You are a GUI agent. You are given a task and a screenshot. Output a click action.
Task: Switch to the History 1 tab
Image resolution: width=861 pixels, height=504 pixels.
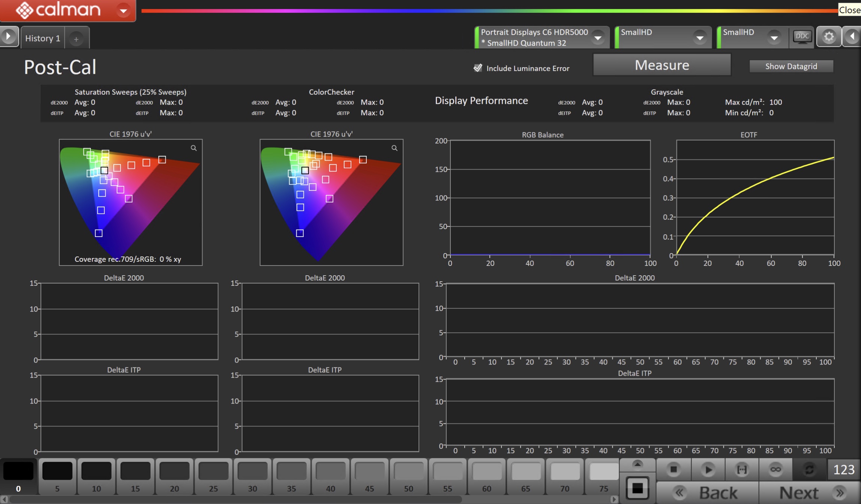43,38
